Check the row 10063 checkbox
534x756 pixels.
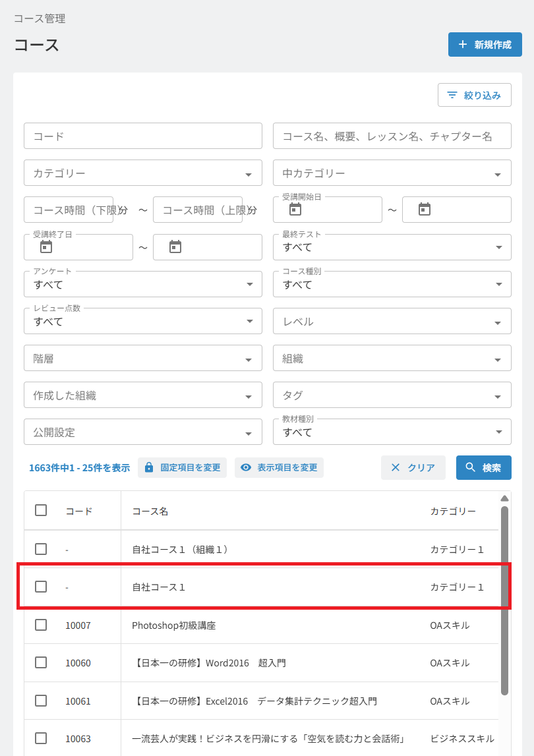(x=41, y=738)
